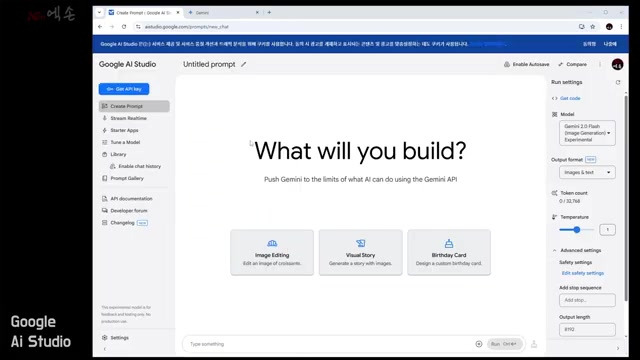Open the Chrome three-dot menu
Image resolution: width=640 pixels, height=360 pixels.
[x=621, y=27]
